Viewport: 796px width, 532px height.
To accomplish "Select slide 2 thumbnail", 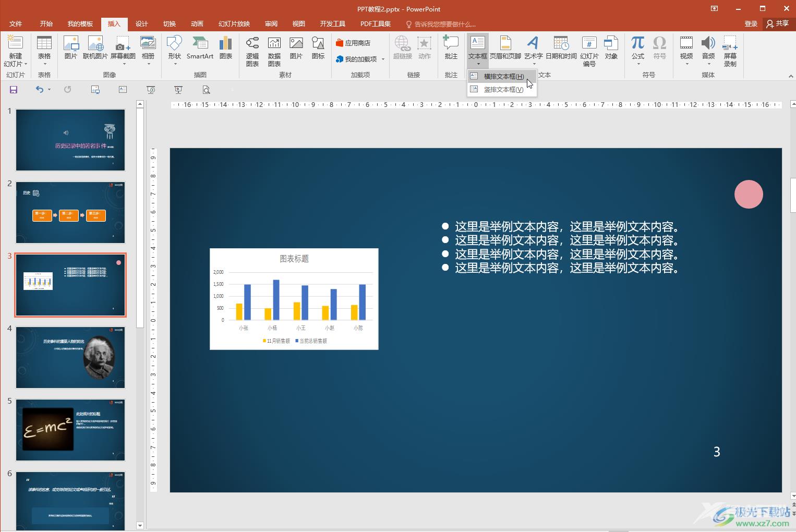I will point(70,212).
